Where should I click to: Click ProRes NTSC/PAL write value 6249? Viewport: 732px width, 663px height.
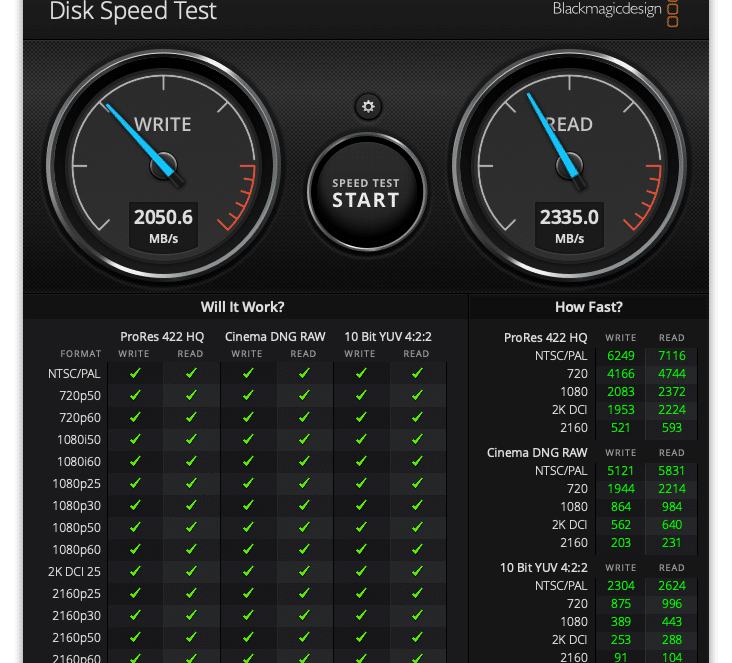coord(620,356)
